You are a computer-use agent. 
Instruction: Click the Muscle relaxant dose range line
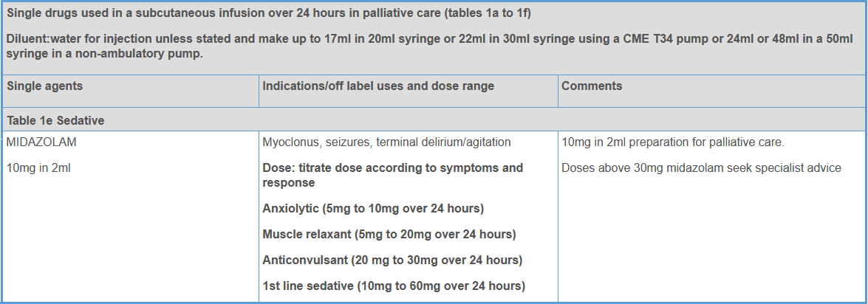389,235
